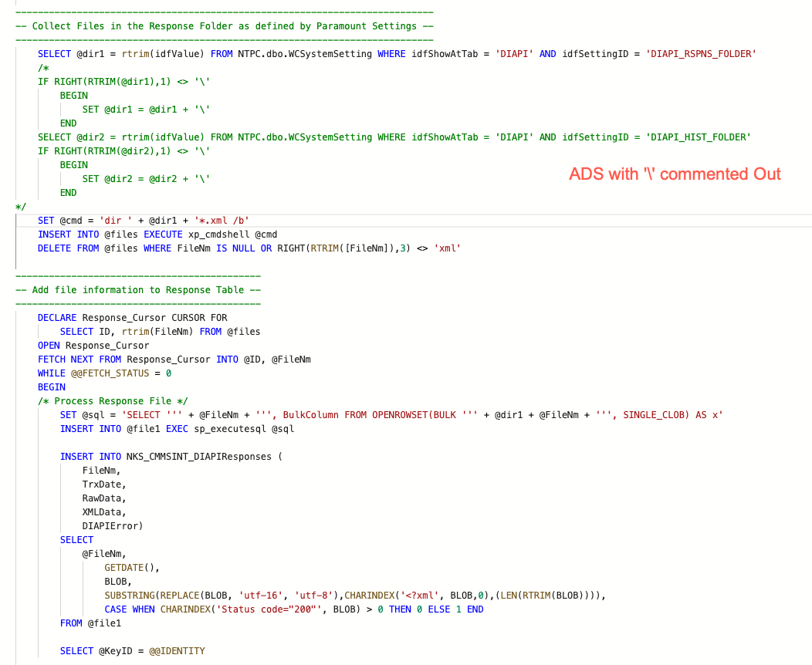
Task: Click the 'WHILE @@FETCH_STATUS = 0' line
Action: pos(105,373)
